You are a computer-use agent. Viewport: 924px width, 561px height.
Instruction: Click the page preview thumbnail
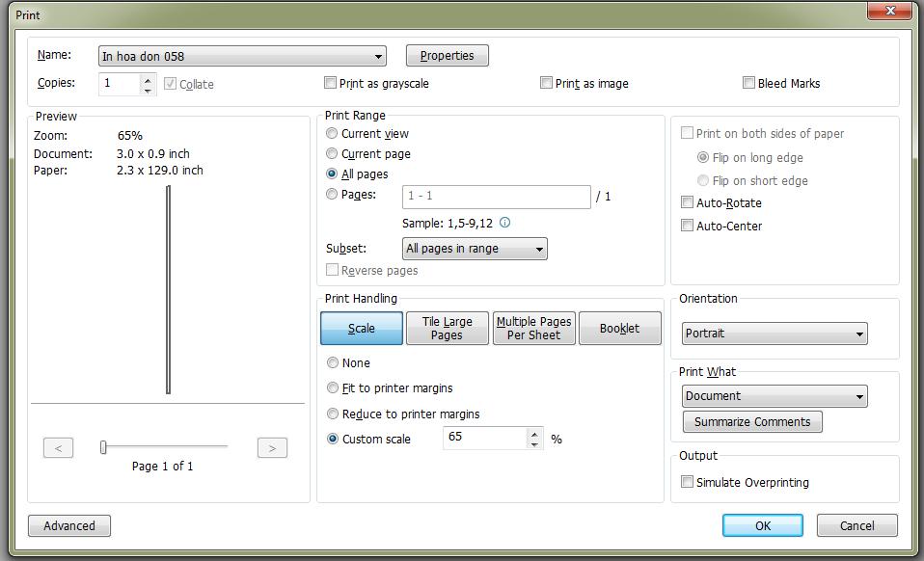tap(169, 289)
